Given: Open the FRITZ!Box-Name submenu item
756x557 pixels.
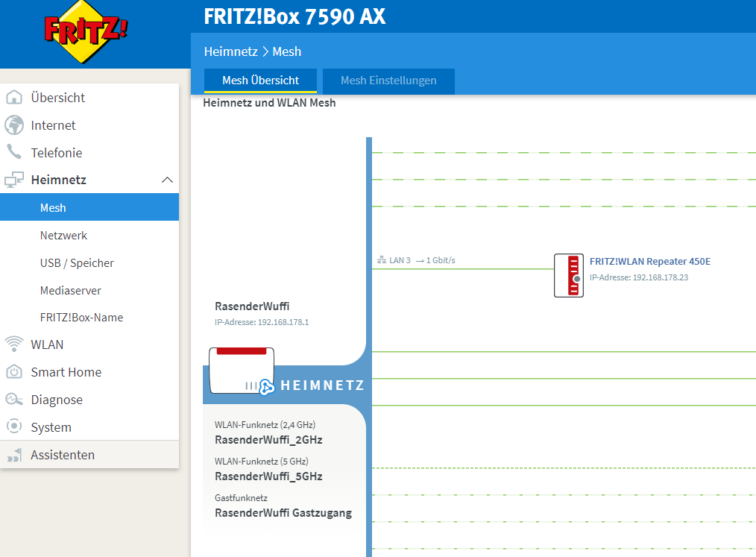Looking at the screenshot, I should [x=89, y=318].
